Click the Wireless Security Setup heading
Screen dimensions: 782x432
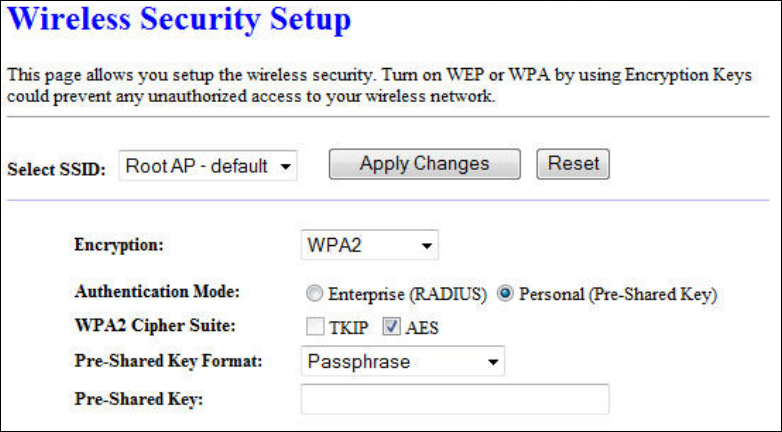pyautogui.click(x=180, y=20)
